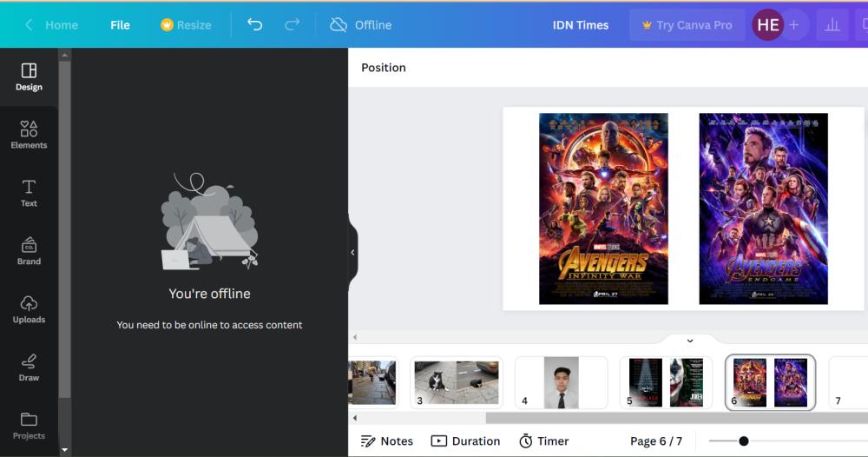The image size is (868, 457).
Task: Select the Text tool in sidebar
Action: 29,194
